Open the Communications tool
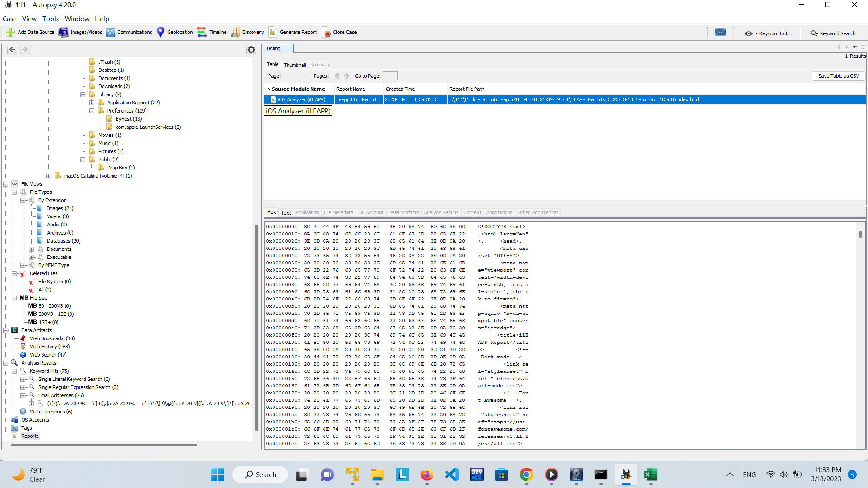 129,32
